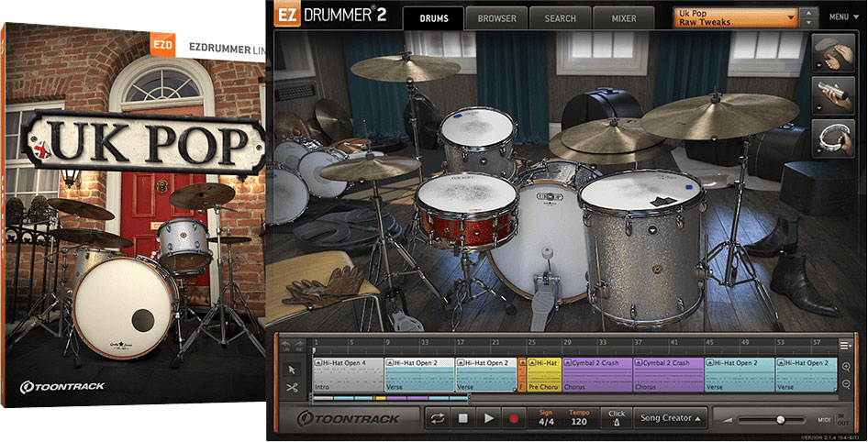This screenshot has height=442, width=868.
Task: Click the EZ Drummer 2 logo
Action: pos(331,15)
